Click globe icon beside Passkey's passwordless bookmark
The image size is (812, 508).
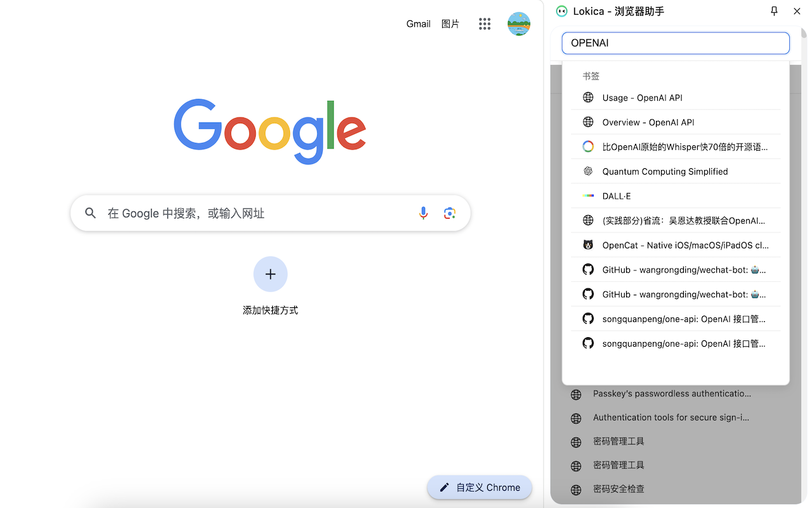(576, 394)
